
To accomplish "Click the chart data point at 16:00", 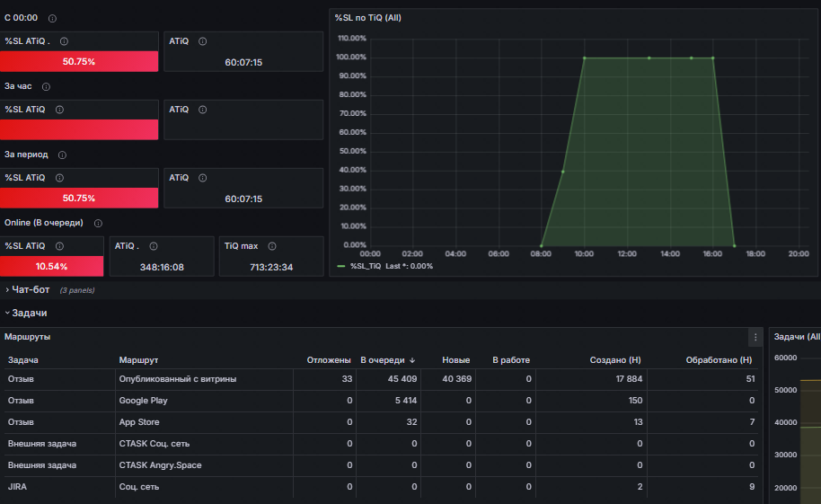I will pyautogui.click(x=712, y=58).
